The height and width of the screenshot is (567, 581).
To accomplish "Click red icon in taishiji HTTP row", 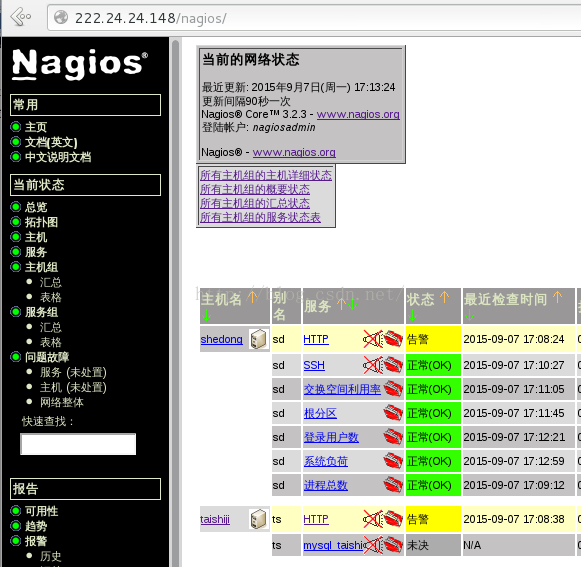I will pos(394,519).
